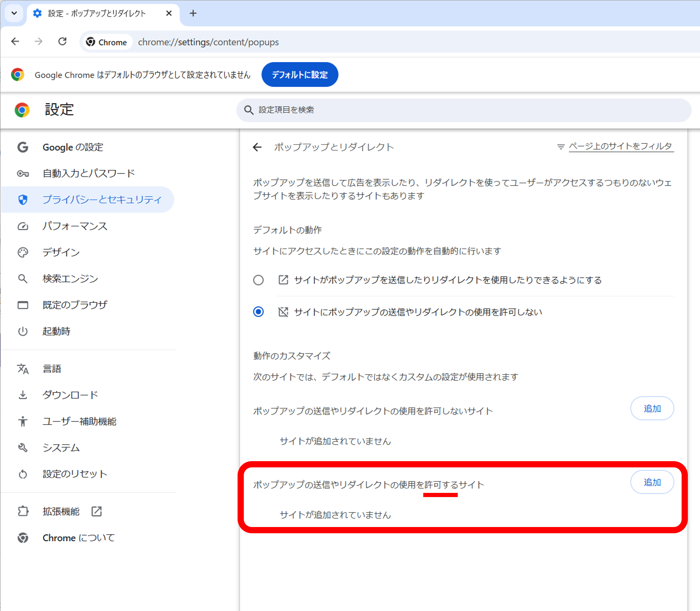The height and width of the screenshot is (611, 700).
Task: Open 自動入力とパスワード via the key icon
Action: click(x=23, y=173)
